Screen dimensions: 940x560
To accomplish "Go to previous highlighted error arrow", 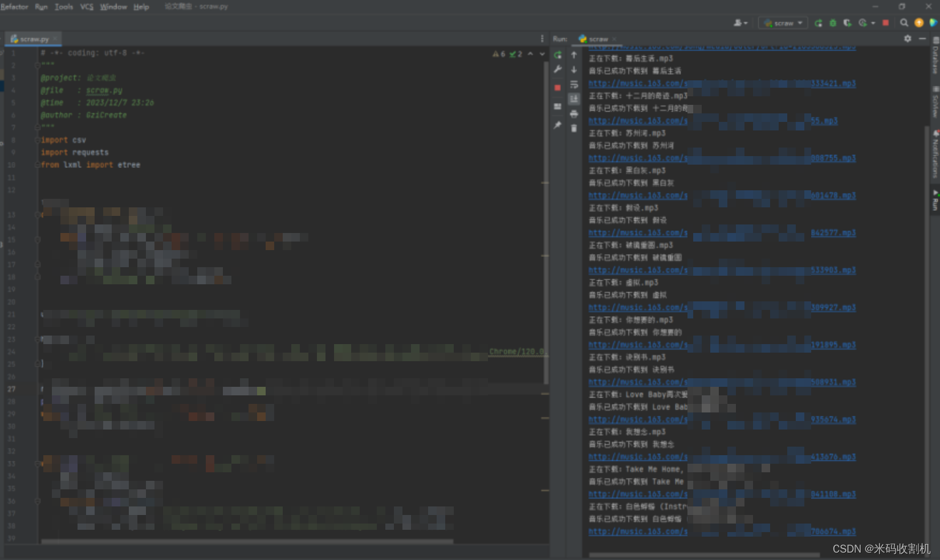I will [x=531, y=54].
